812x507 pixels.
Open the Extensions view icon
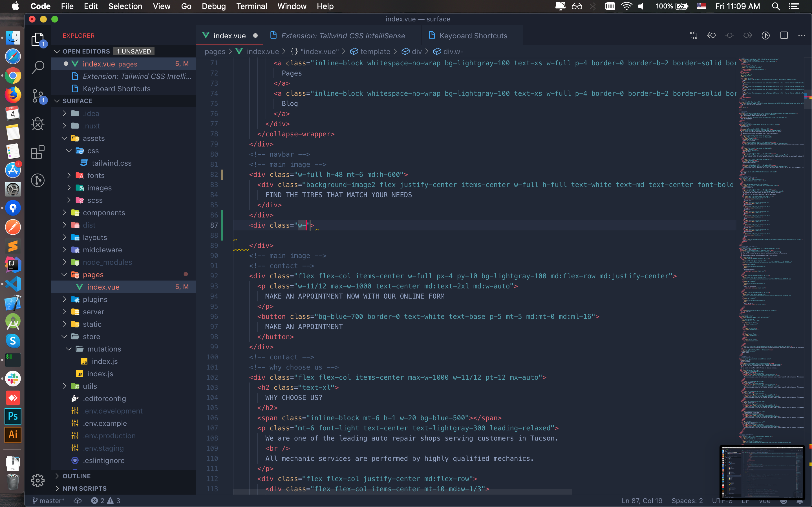[x=37, y=152]
